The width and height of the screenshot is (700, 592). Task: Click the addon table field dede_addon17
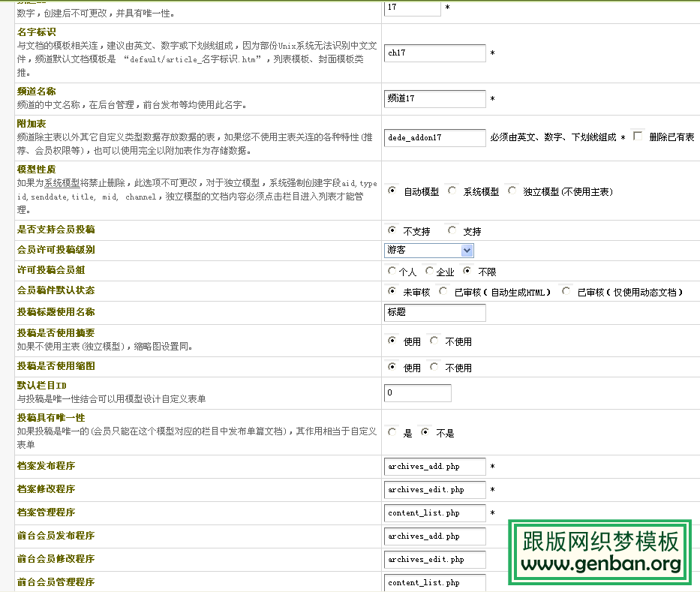435,137
